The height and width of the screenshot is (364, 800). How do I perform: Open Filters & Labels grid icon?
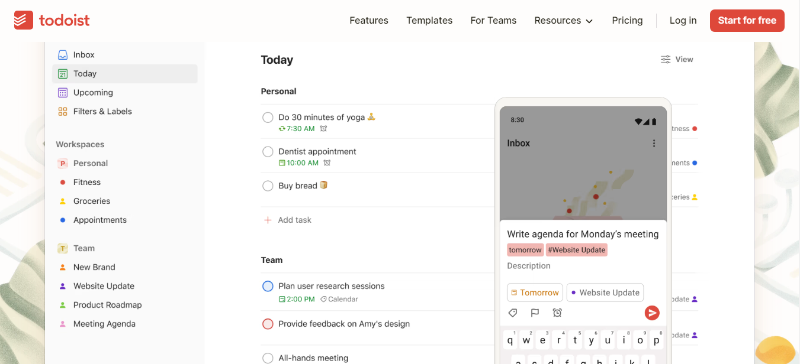click(x=63, y=111)
